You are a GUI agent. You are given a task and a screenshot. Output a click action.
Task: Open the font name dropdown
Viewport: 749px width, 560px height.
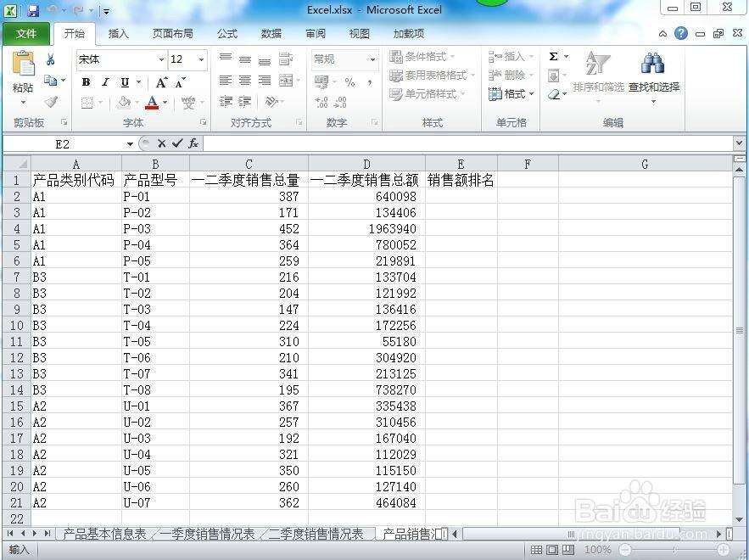pos(161,59)
